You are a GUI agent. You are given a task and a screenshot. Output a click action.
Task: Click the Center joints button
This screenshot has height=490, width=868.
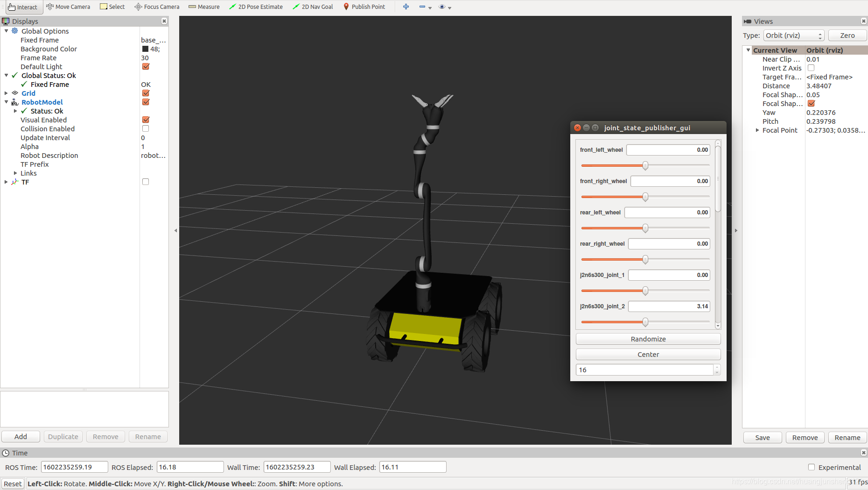point(648,355)
